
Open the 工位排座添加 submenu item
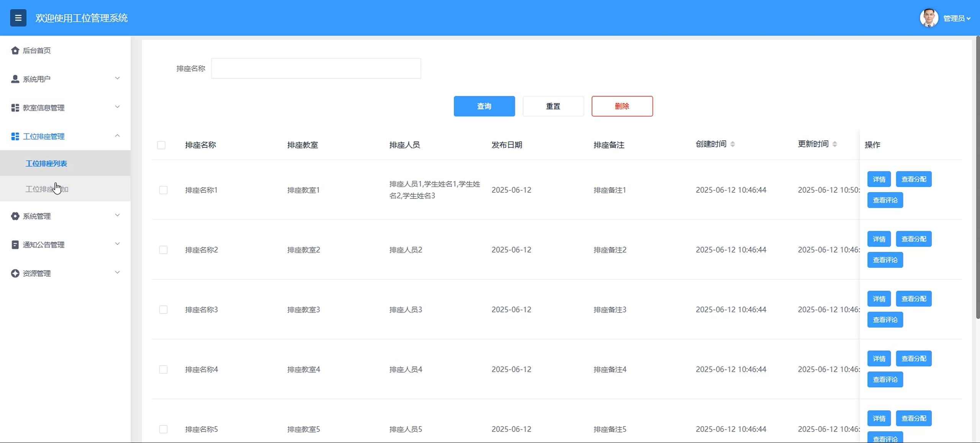(47, 189)
